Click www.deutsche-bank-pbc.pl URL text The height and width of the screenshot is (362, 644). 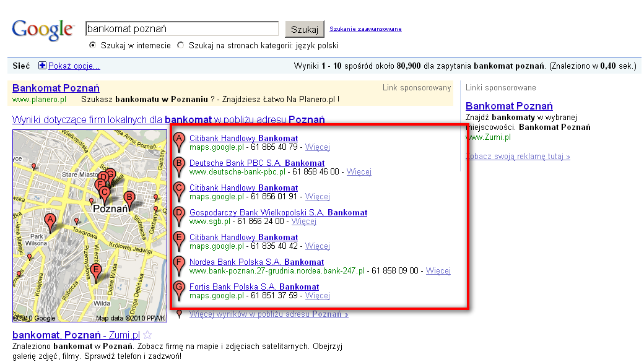pyautogui.click(x=237, y=171)
